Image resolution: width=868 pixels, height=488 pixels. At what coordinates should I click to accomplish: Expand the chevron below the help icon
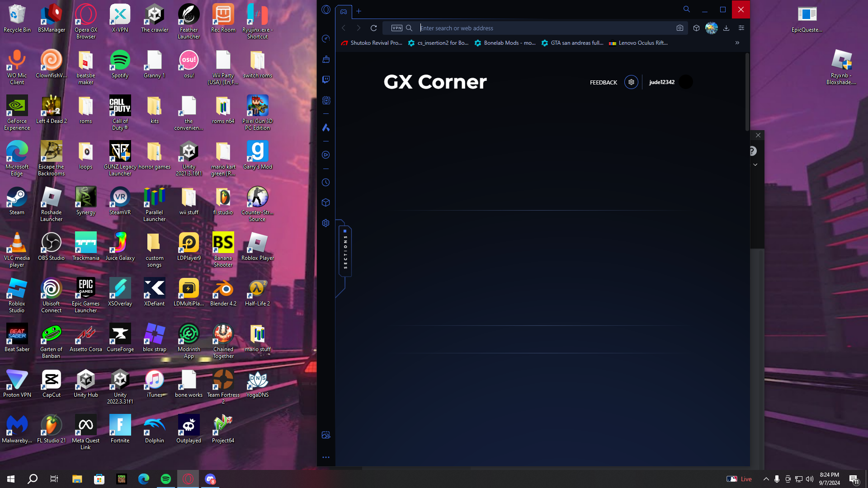tap(755, 165)
